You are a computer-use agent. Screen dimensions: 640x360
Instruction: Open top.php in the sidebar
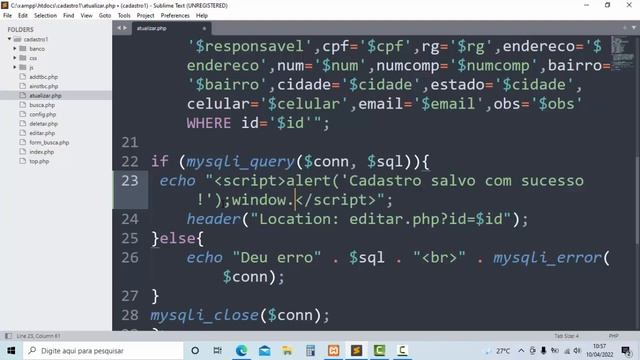tap(39, 161)
